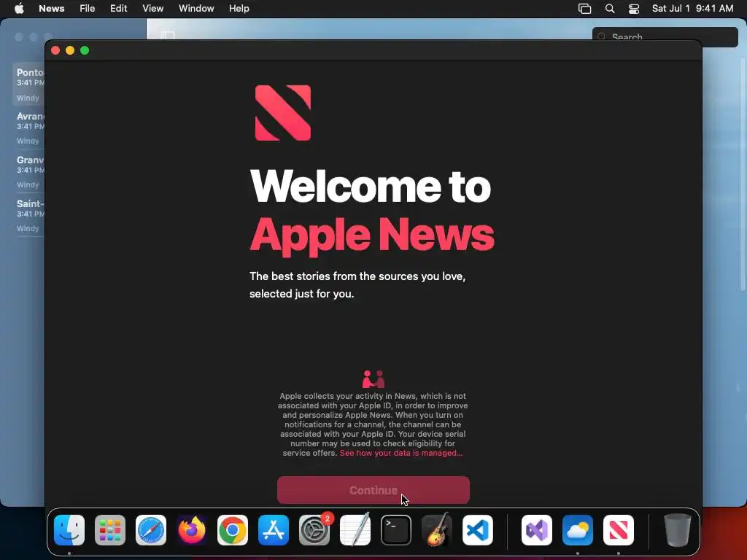Image resolution: width=747 pixels, height=560 pixels.
Task: Minimize the Apple News window
Action: [x=70, y=50]
